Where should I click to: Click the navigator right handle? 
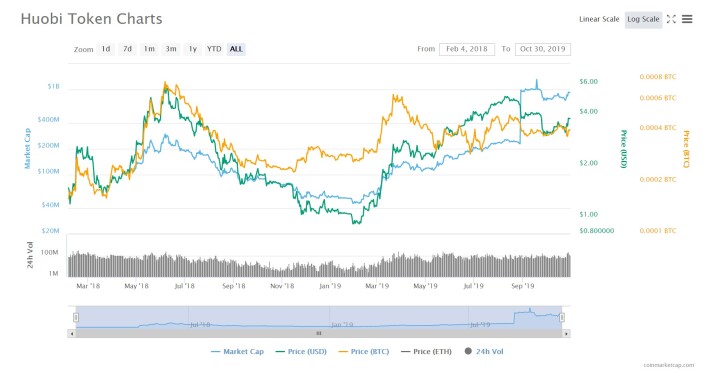click(562, 317)
